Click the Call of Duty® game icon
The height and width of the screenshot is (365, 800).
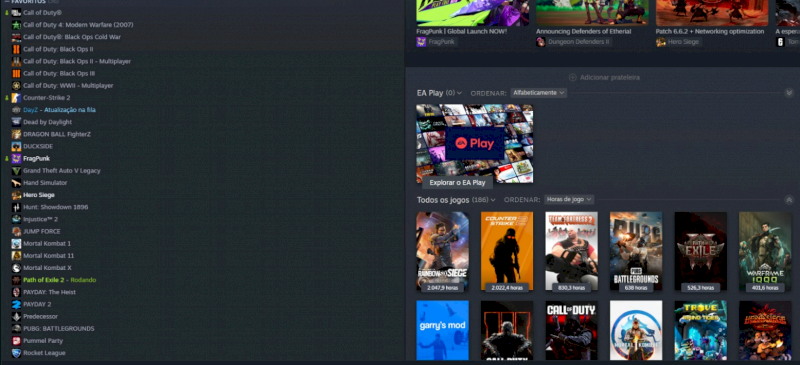pos(16,13)
